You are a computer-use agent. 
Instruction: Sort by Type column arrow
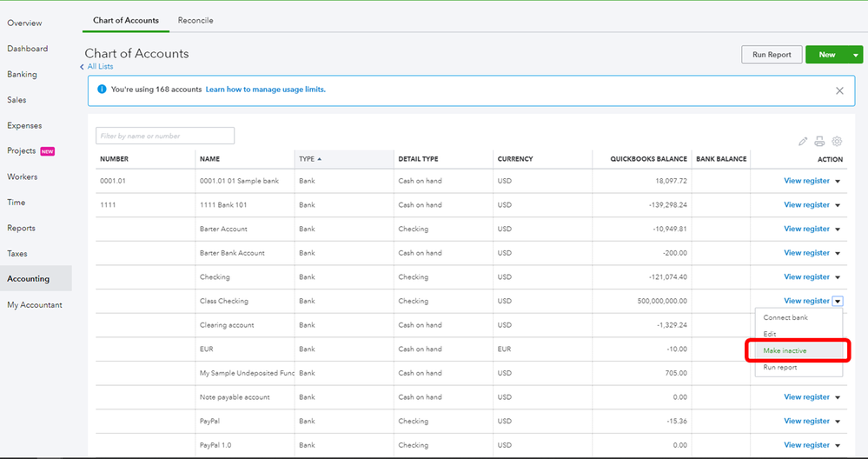click(319, 159)
